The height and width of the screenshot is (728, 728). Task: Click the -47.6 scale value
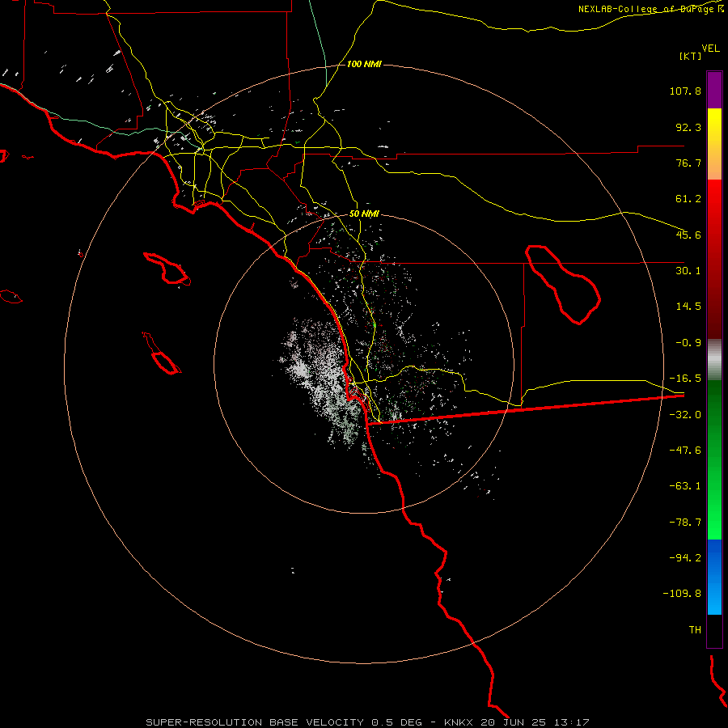(x=685, y=451)
